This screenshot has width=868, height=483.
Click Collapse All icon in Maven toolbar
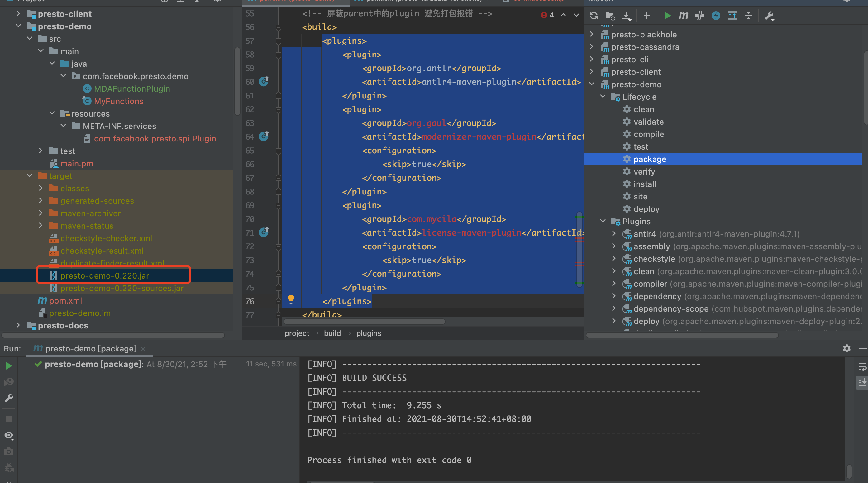point(748,16)
